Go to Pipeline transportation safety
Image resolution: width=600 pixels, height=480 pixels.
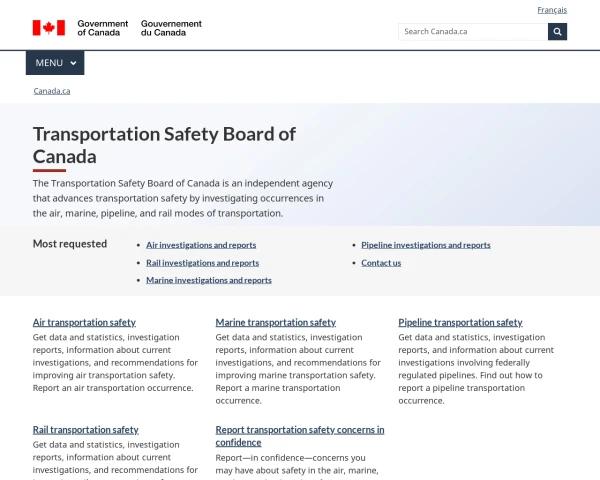tap(460, 323)
